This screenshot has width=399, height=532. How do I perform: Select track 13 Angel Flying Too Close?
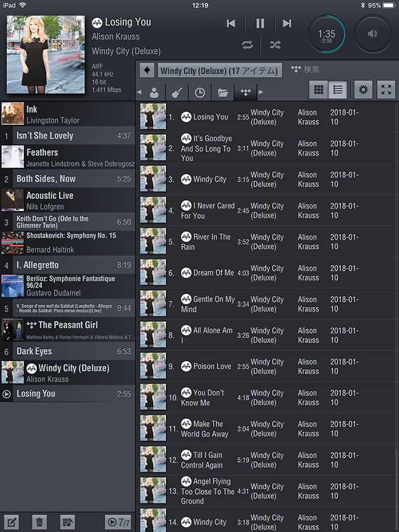pos(266,492)
